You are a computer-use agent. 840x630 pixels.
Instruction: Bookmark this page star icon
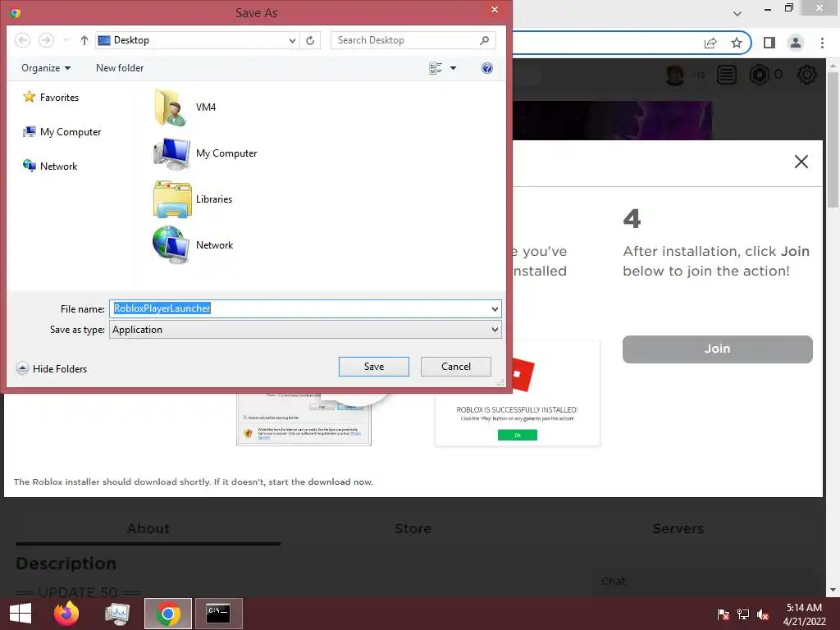737,43
